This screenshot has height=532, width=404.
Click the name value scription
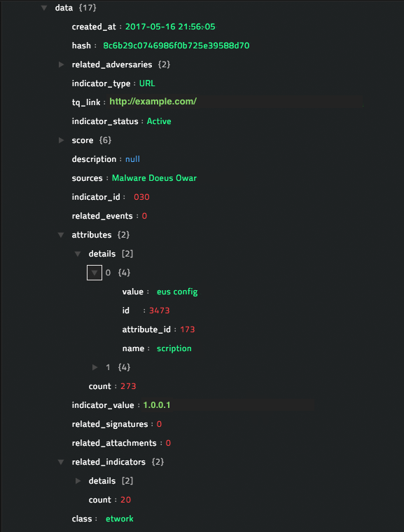click(174, 348)
